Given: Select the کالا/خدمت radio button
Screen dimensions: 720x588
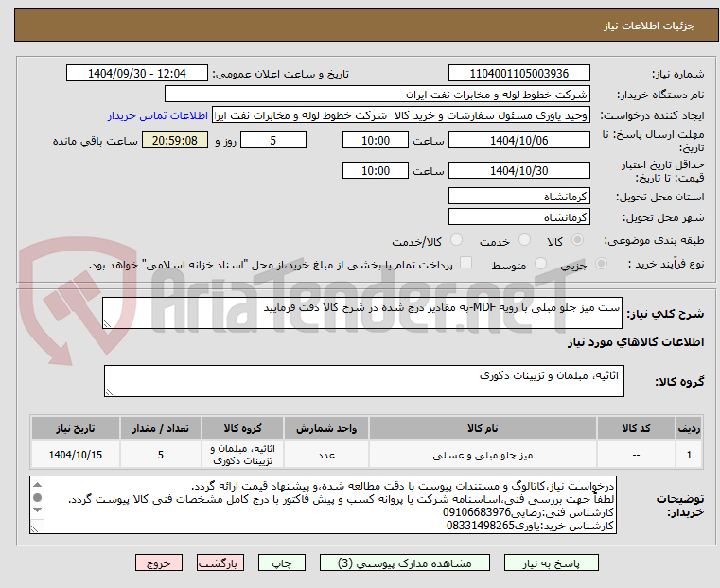Looking at the screenshot, I should 456,240.
